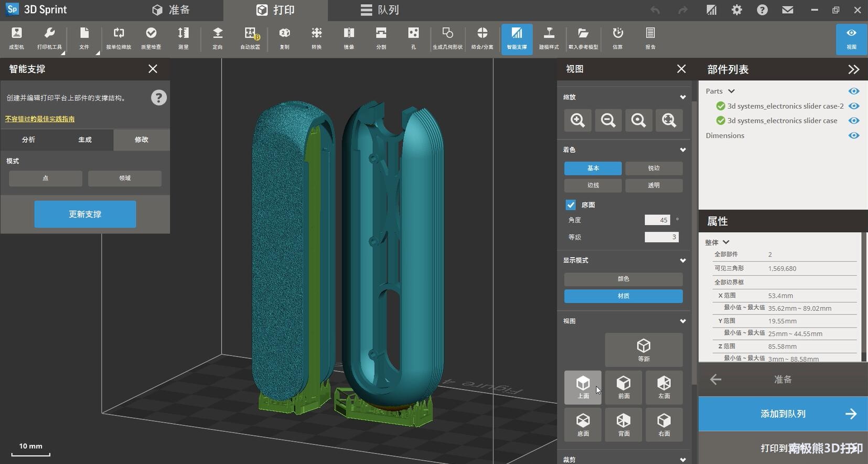Collapse the 整体 properties group
This screenshot has height=464, width=868.
[726, 242]
